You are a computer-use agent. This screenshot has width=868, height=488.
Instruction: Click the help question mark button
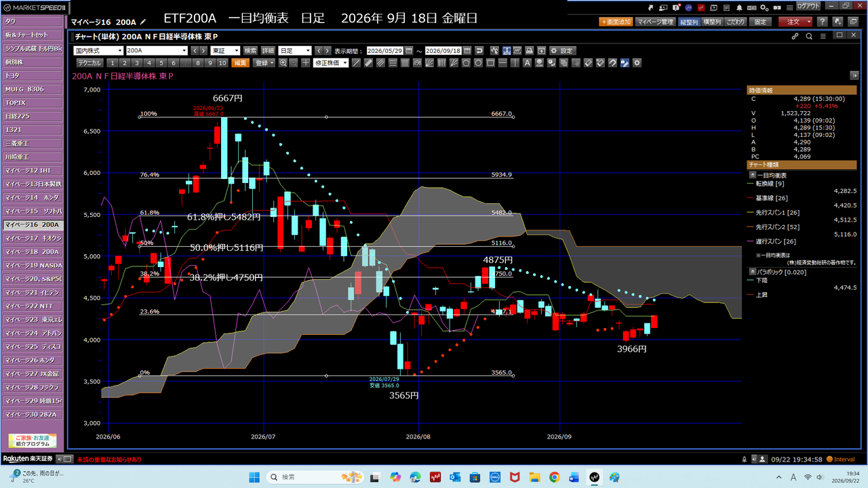pos(822,22)
